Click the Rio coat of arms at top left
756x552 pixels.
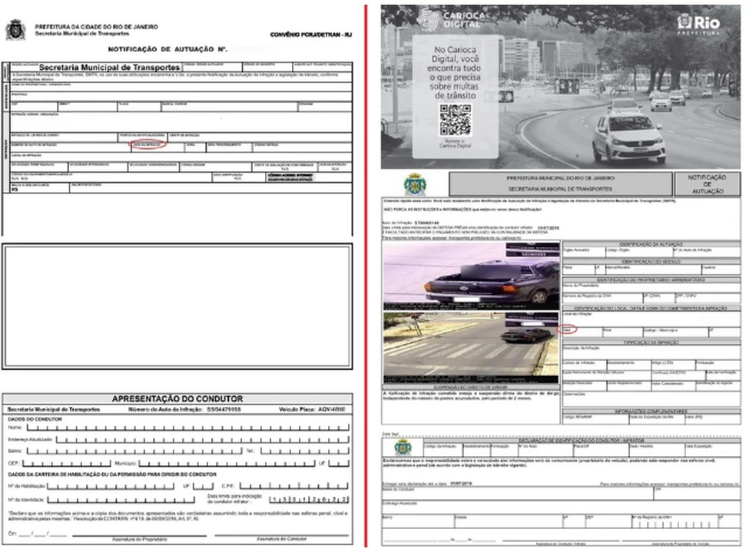tap(15, 30)
